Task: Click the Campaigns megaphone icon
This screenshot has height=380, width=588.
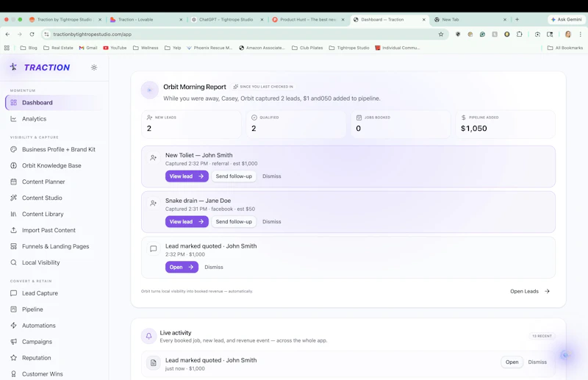Action: click(x=13, y=341)
